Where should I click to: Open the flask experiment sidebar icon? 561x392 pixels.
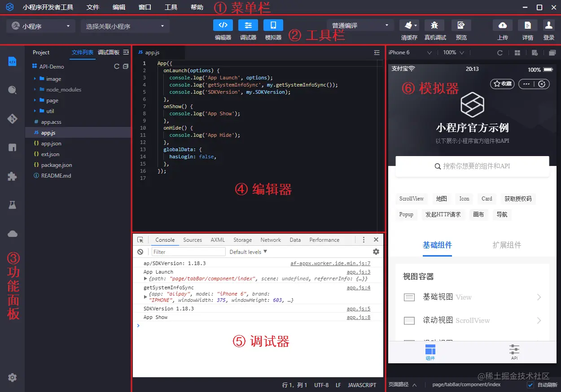(x=13, y=205)
